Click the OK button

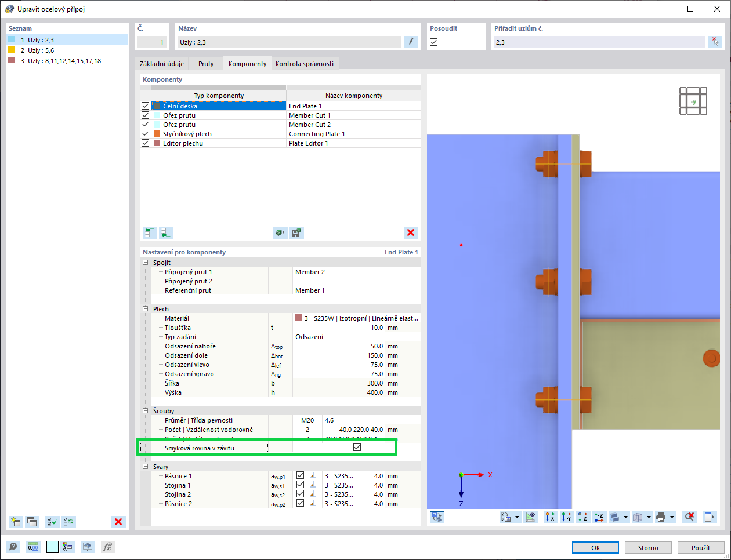coord(596,548)
